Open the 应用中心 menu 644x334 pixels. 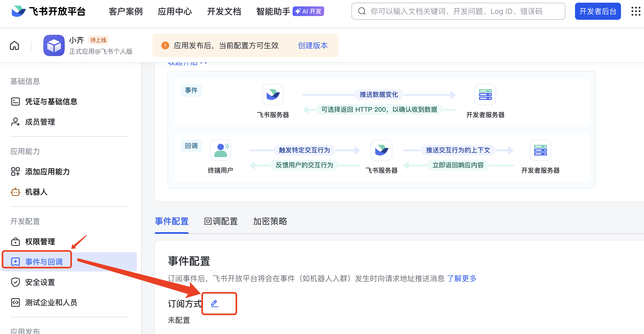click(175, 11)
